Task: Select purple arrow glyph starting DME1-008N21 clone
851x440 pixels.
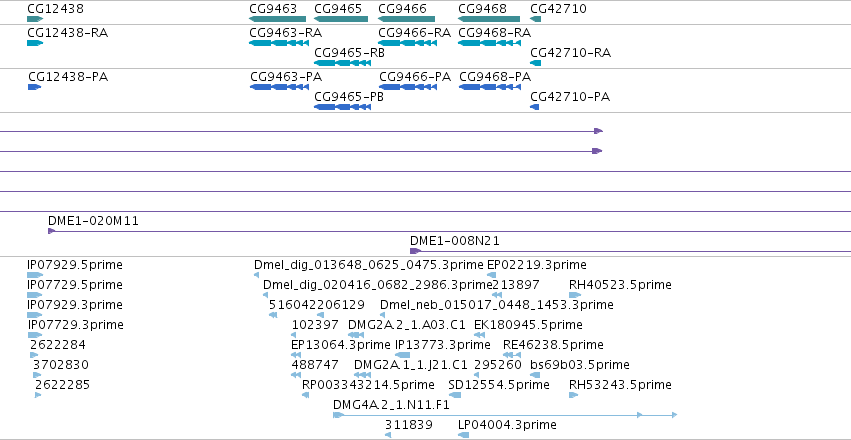Action: (x=415, y=251)
